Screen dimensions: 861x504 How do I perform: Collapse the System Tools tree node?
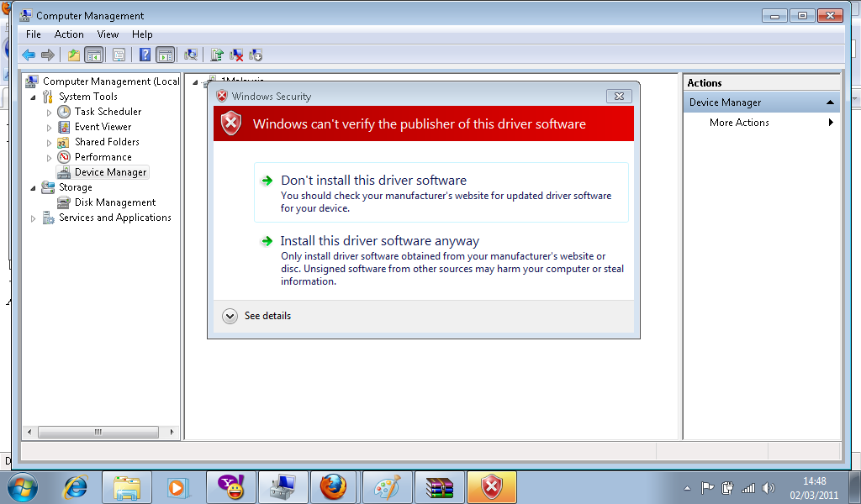[33, 97]
